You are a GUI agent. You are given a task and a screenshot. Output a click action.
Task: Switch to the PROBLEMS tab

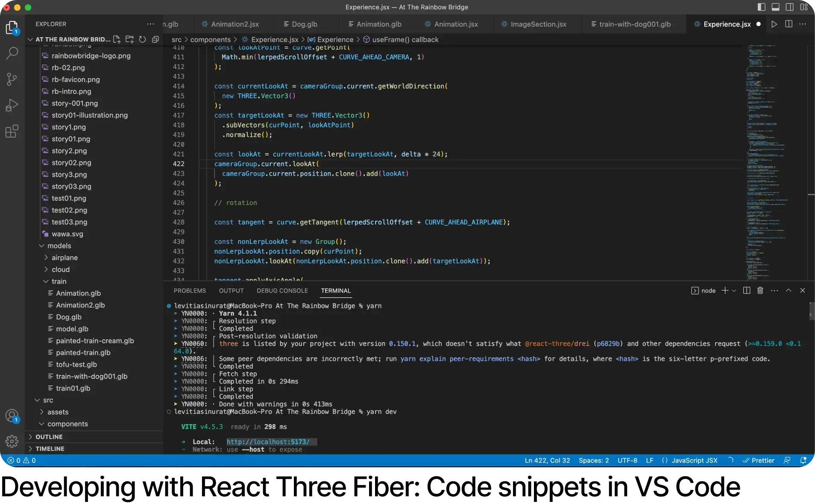189,290
